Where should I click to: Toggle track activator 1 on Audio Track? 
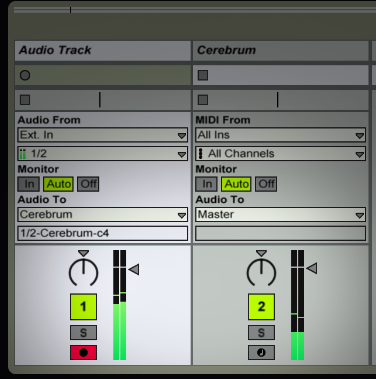point(83,307)
